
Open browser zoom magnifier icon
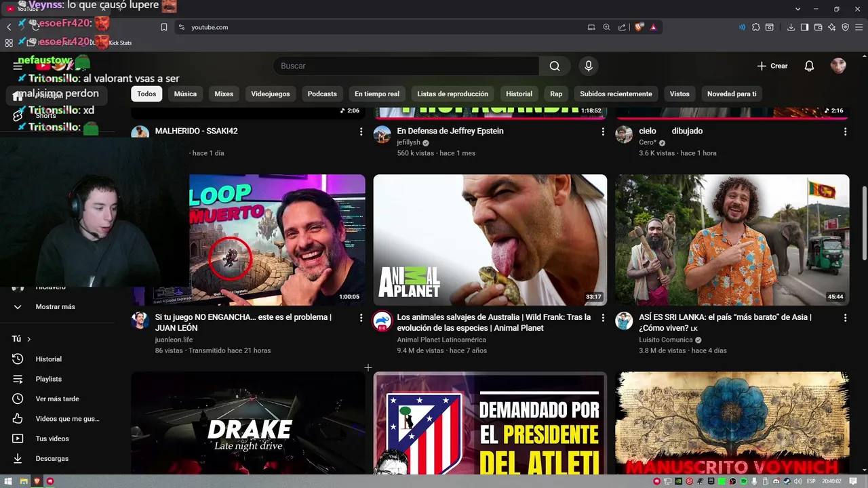tap(606, 27)
